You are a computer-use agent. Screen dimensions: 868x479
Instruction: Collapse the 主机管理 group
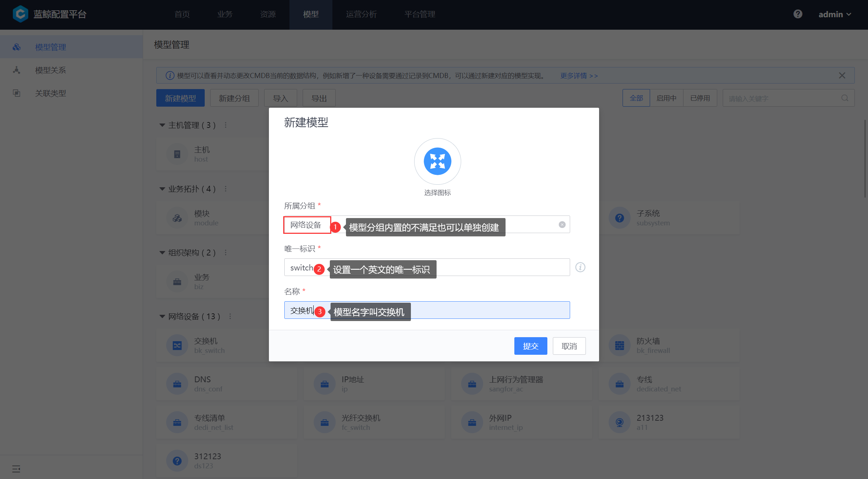[x=162, y=125]
